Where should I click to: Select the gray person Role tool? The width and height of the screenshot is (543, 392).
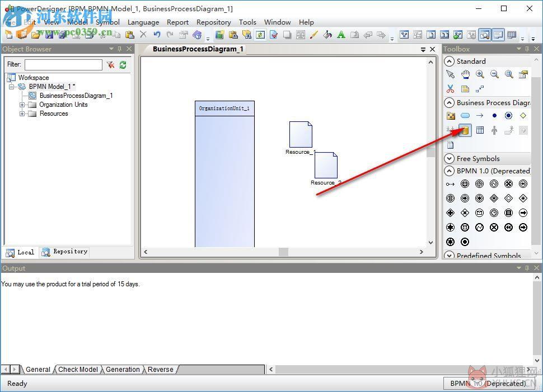tap(494, 130)
